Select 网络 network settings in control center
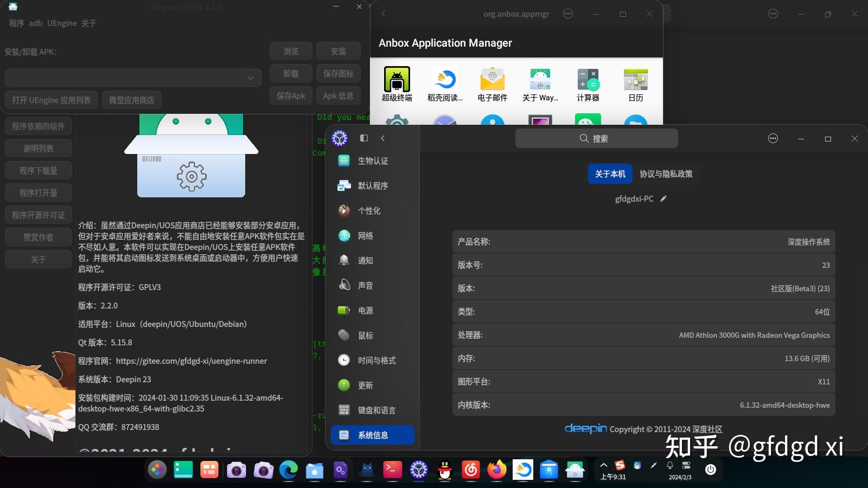The width and height of the screenshot is (868, 488). pos(365,235)
